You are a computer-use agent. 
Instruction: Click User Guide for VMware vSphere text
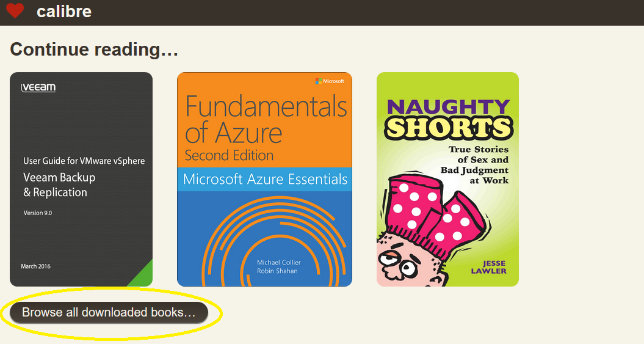84,161
